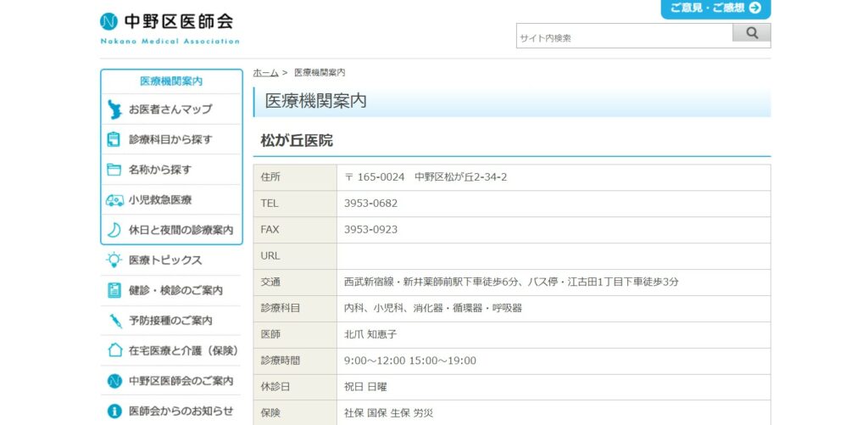Screen dimensions: 868x425
Task: Click the 診療時間 row label
Action: tap(280, 361)
